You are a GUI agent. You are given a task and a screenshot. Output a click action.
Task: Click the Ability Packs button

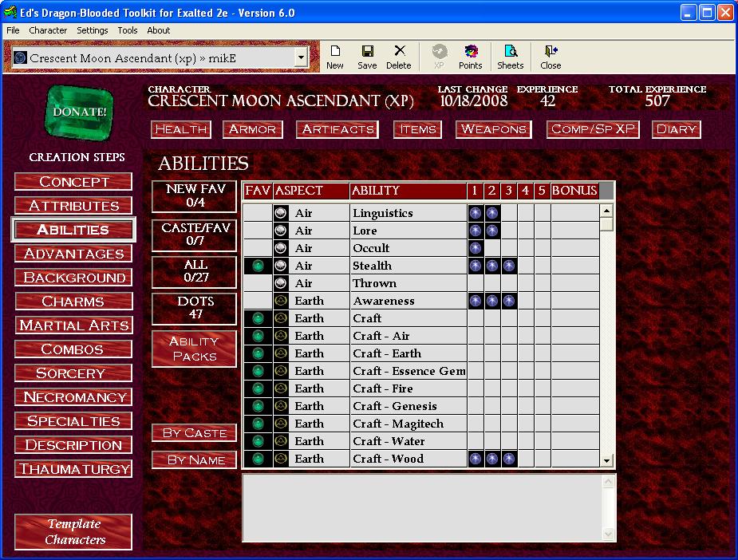pos(194,349)
